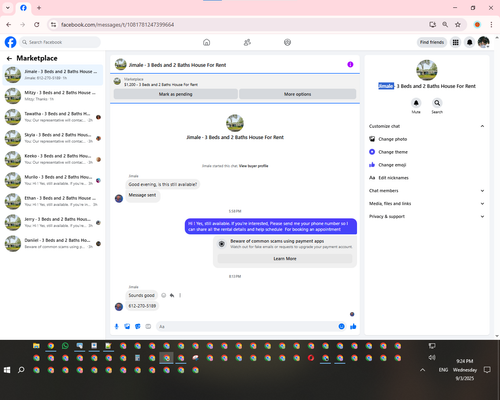Mute this conversation with the bell icon
This screenshot has width=500, height=400.
pyautogui.click(x=416, y=103)
